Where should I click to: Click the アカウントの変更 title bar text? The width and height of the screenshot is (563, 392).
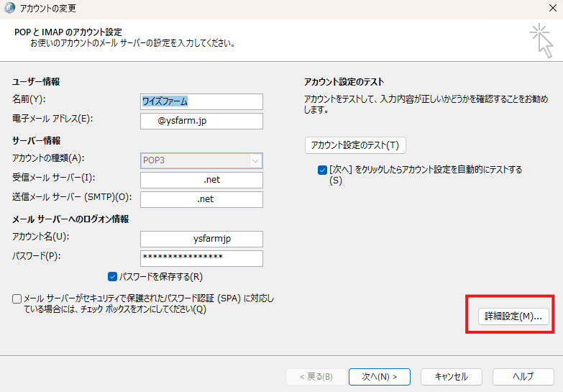click(48, 9)
